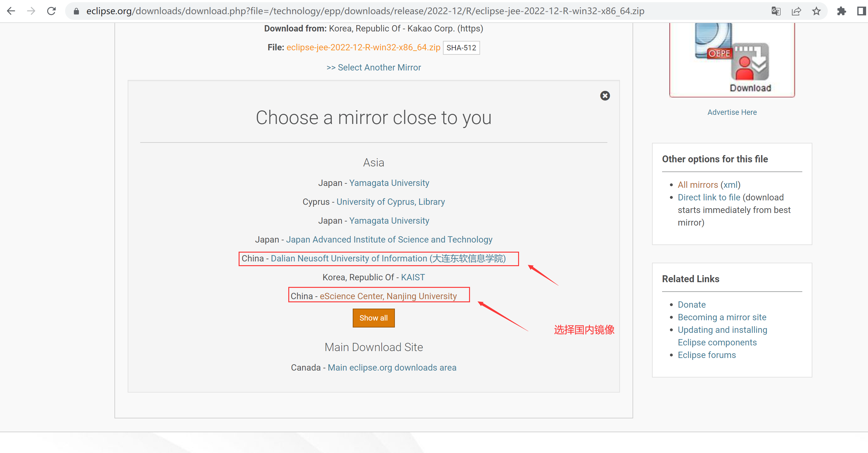Open the browser extensions puzzle icon
The height and width of the screenshot is (453, 868).
coord(841,11)
